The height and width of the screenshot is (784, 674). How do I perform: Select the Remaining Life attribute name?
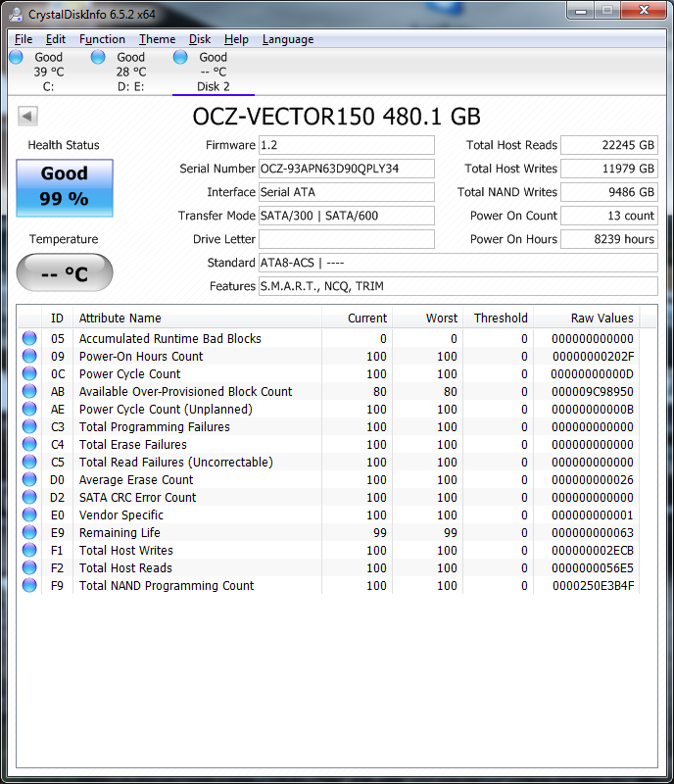click(x=120, y=532)
